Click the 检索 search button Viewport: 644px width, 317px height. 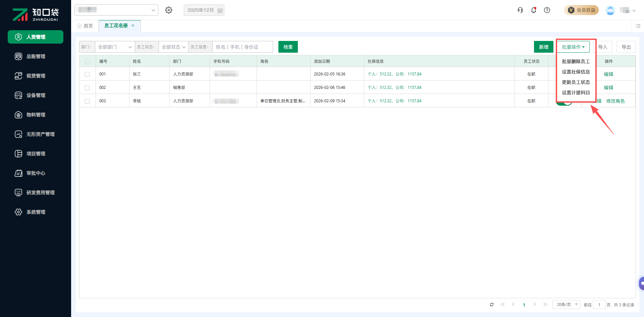pos(288,47)
